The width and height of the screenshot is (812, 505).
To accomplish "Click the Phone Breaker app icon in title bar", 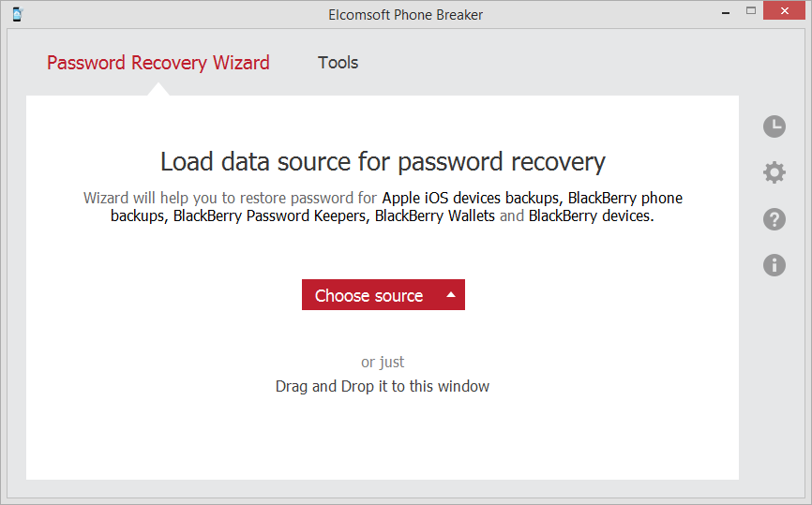I will [x=18, y=14].
